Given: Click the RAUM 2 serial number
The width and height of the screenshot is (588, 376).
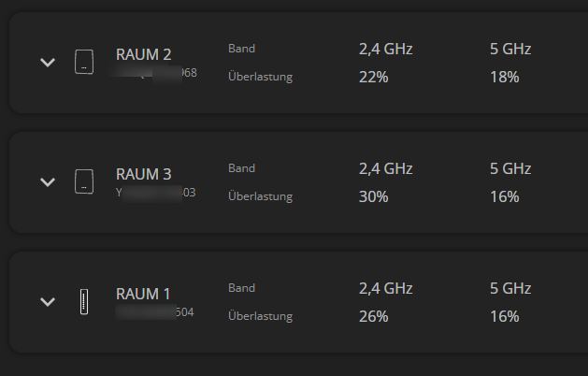Looking at the screenshot, I should pos(156,73).
